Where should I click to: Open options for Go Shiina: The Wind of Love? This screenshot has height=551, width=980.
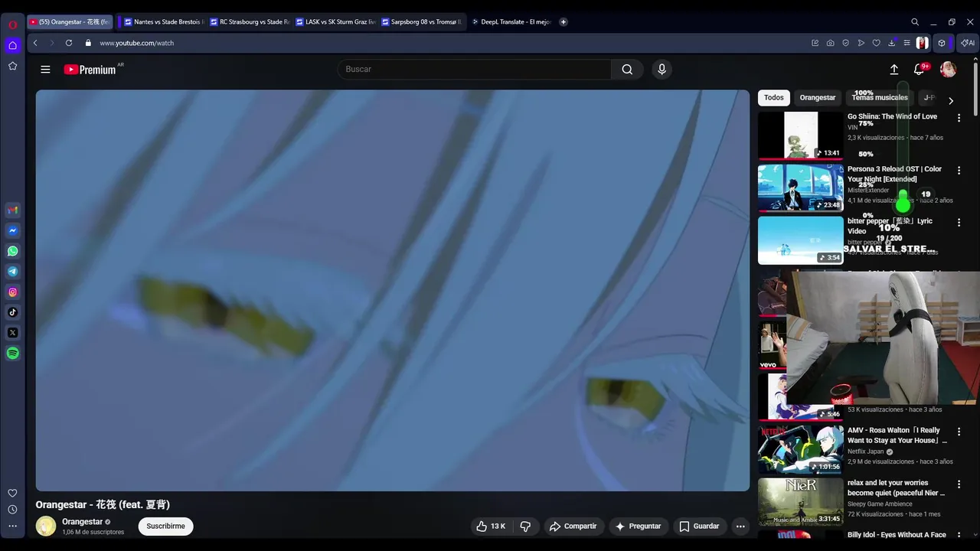point(959,118)
